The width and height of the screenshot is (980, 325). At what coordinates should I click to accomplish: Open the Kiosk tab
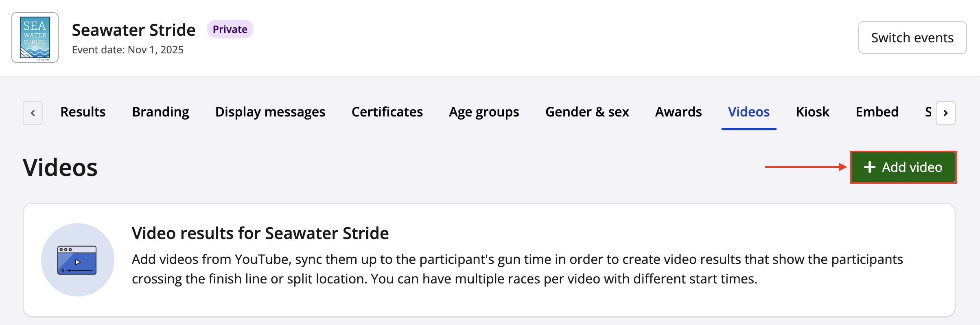tap(812, 112)
